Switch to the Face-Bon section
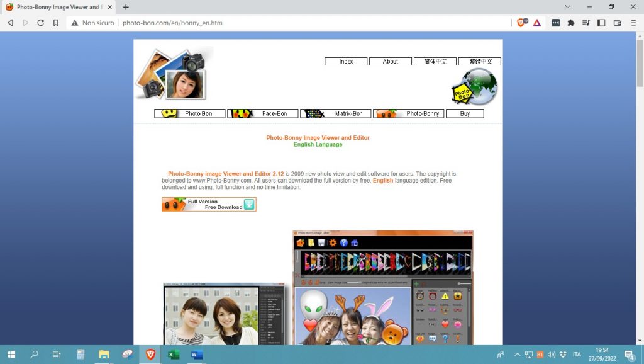The height and width of the screenshot is (364, 644). click(263, 114)
